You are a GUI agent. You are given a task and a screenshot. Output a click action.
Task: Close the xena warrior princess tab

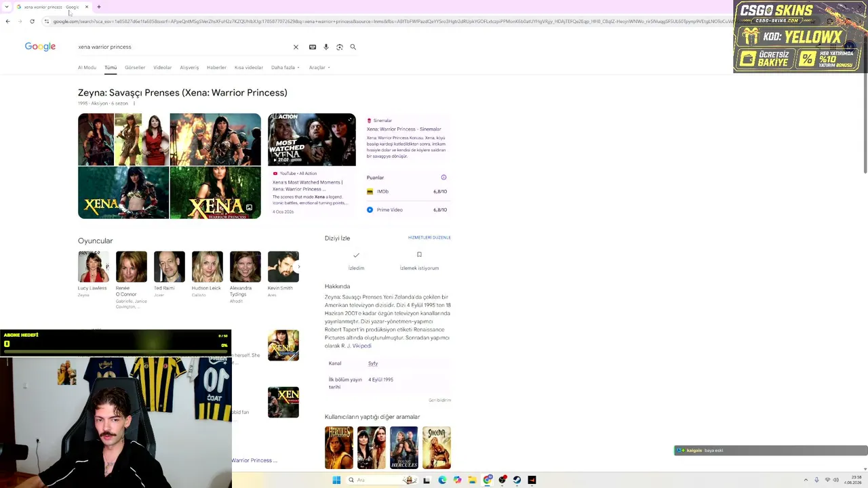pyautogui.click(x=87, y=7)
